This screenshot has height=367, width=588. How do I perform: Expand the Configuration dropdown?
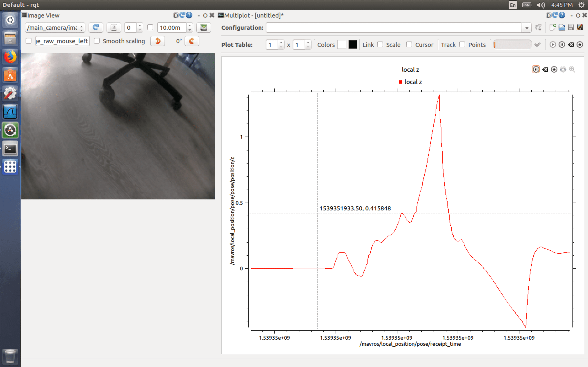point(527,28)
